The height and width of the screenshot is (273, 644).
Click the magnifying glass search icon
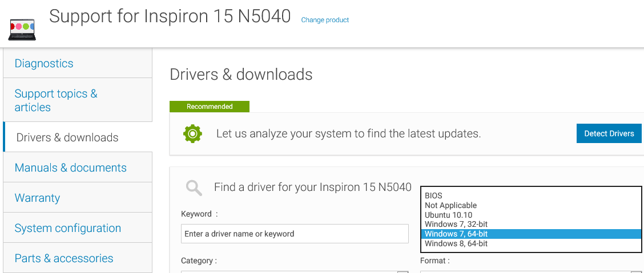(x=194, y=188)
